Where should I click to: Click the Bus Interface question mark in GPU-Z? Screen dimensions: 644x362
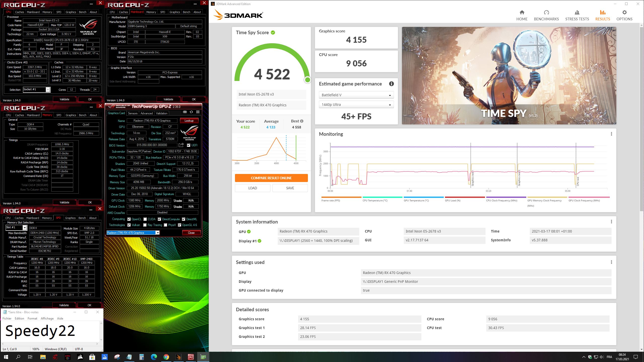point(198,157)
